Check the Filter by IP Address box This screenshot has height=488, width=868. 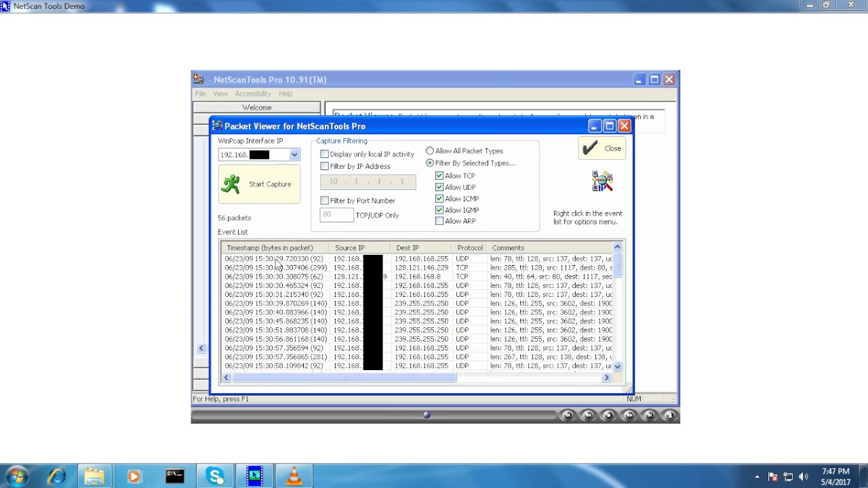point(324,166)
